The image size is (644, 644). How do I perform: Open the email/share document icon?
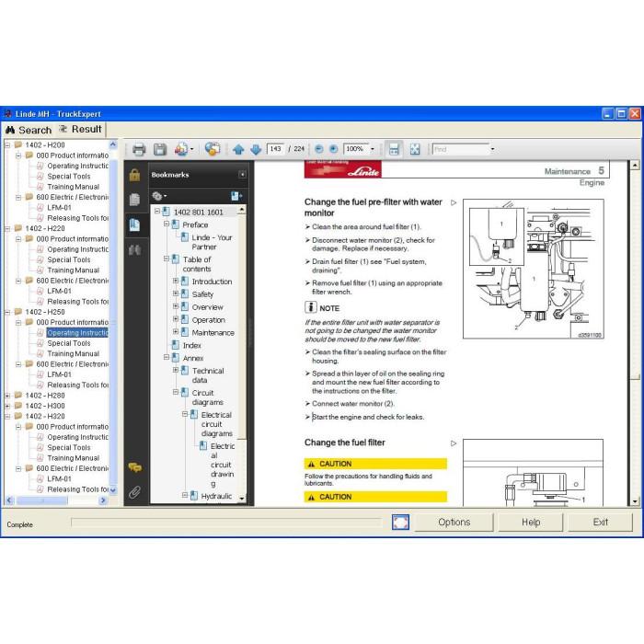[x=181, y=149]
